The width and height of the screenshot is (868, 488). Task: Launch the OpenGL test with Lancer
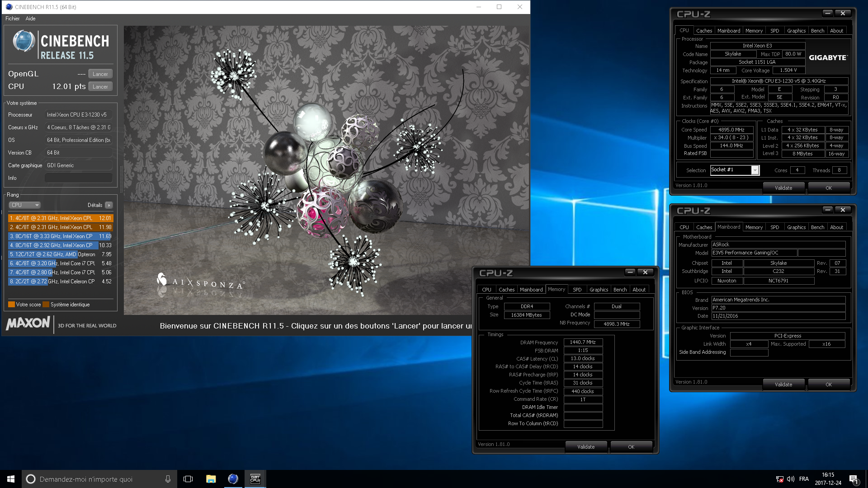pos(100,74)
